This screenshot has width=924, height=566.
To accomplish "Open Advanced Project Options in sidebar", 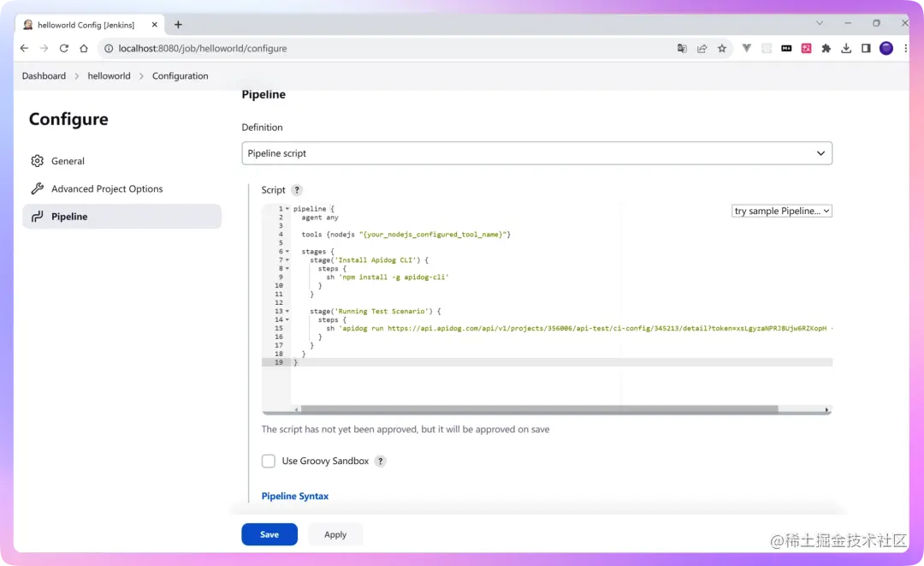I will (x=122, y=188).
